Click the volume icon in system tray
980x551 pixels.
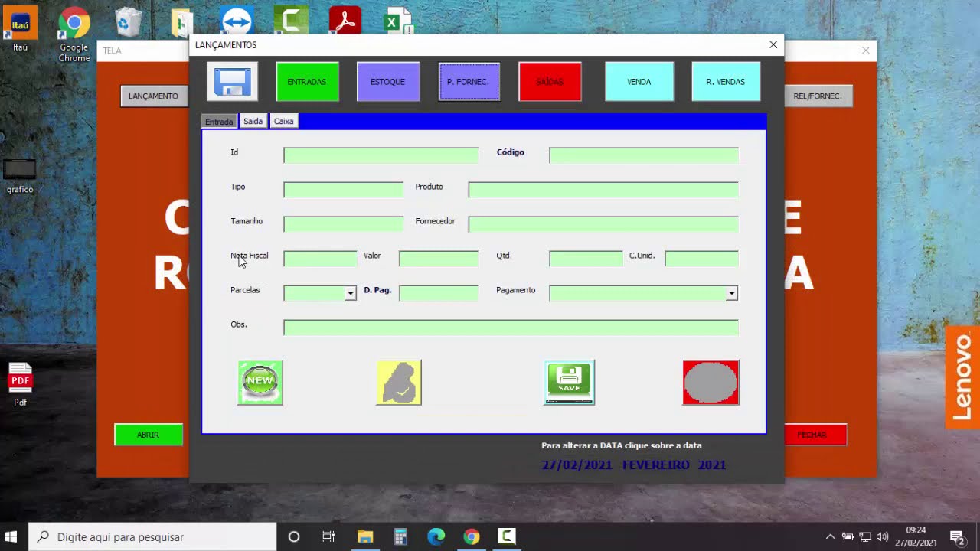click(x=882, y=536)
